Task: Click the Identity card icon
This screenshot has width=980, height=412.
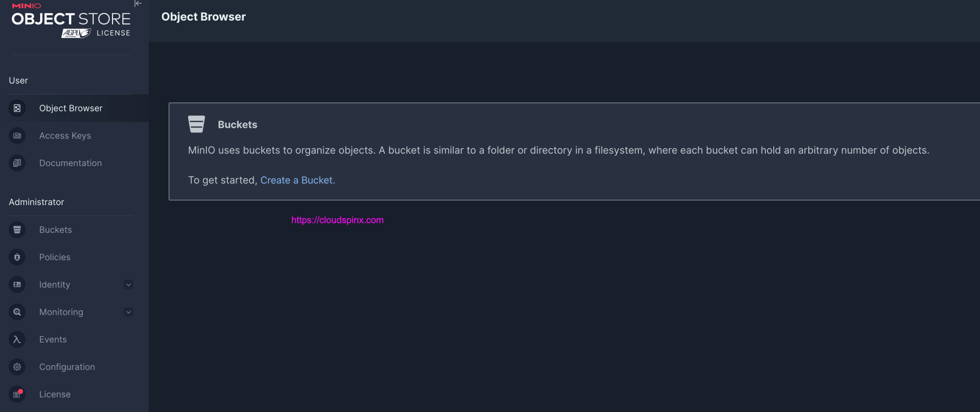Action: [17, 285]
